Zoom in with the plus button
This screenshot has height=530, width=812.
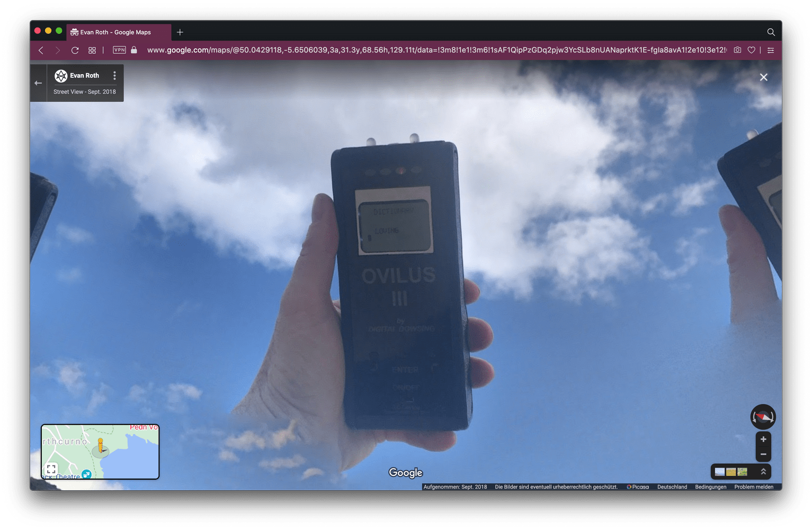click(x=763, y=439)
